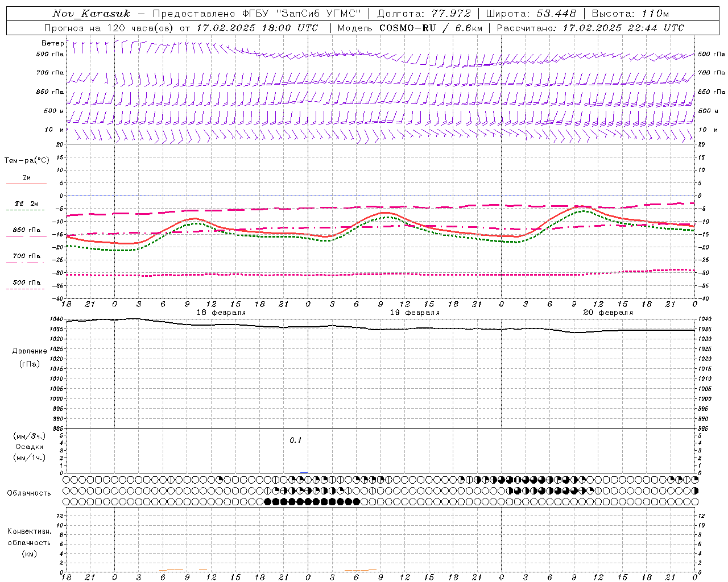Select the elevation text Высота: 110м

(631, 14)
